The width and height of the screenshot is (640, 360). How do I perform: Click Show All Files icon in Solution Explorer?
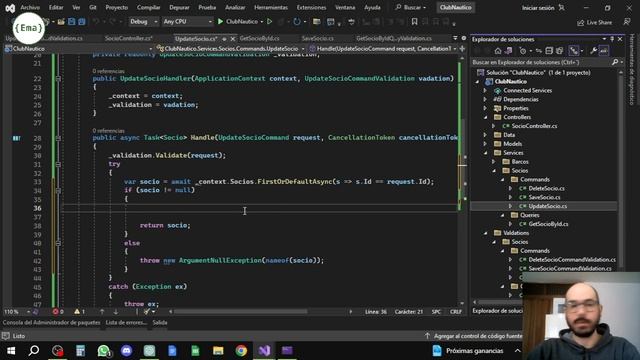pyautogui.click(x=559, y=51)
